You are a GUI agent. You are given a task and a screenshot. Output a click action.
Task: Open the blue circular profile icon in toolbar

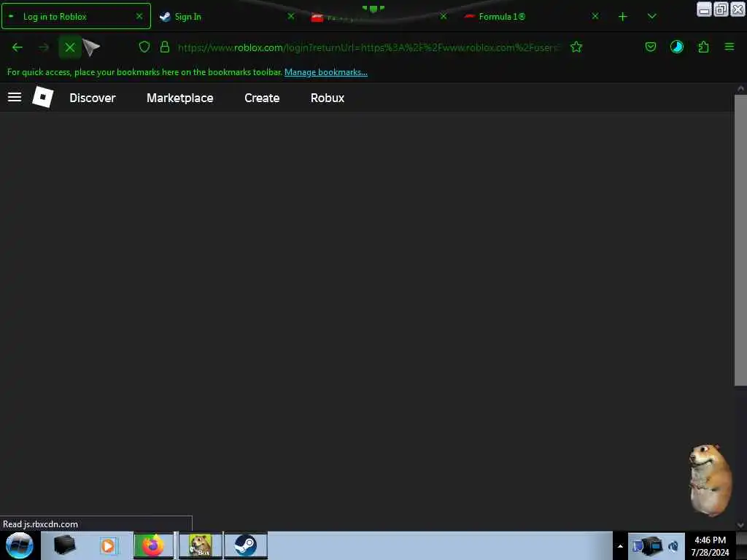point(676,47)
